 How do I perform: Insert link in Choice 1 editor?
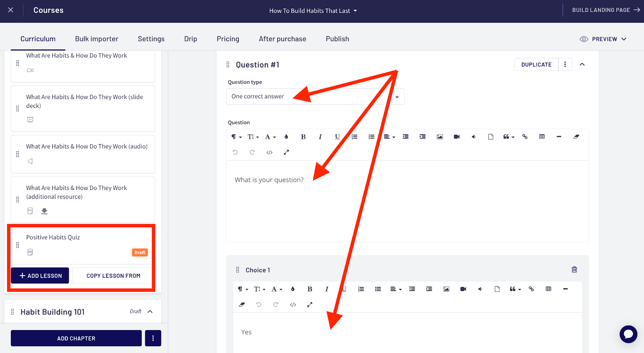[531, 289]
